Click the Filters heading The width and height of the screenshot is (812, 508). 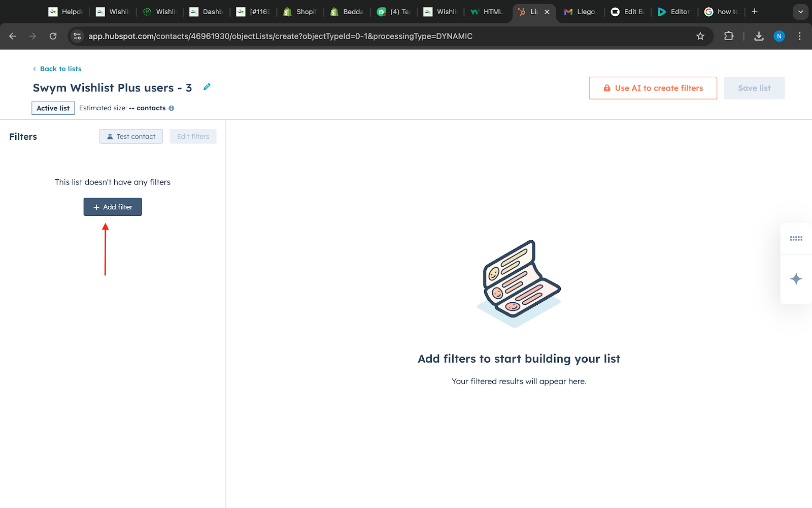click(x=23, y=137)
